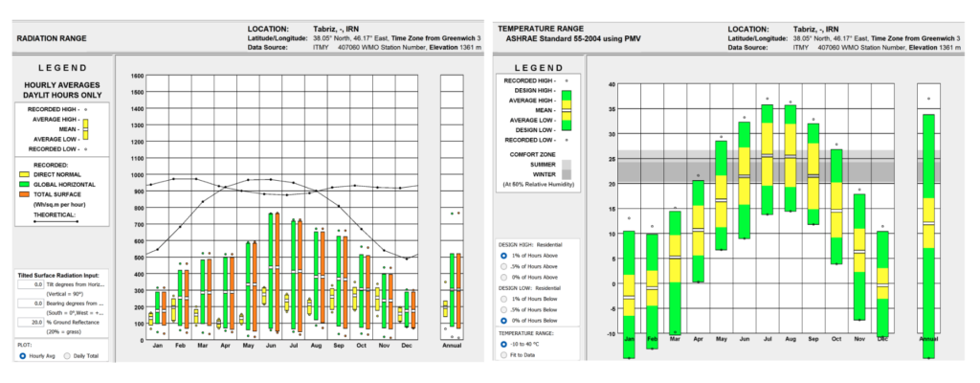Choose .5% of Hours Above design high

(503, 266)
